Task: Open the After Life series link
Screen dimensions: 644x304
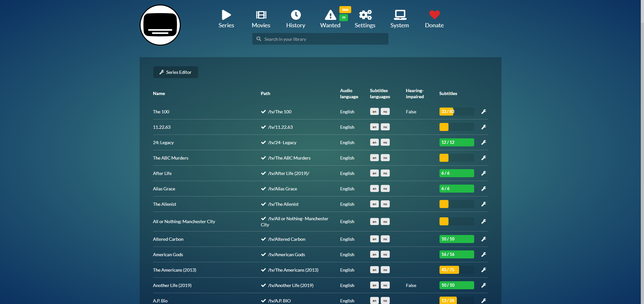Action: coord(162,173)
